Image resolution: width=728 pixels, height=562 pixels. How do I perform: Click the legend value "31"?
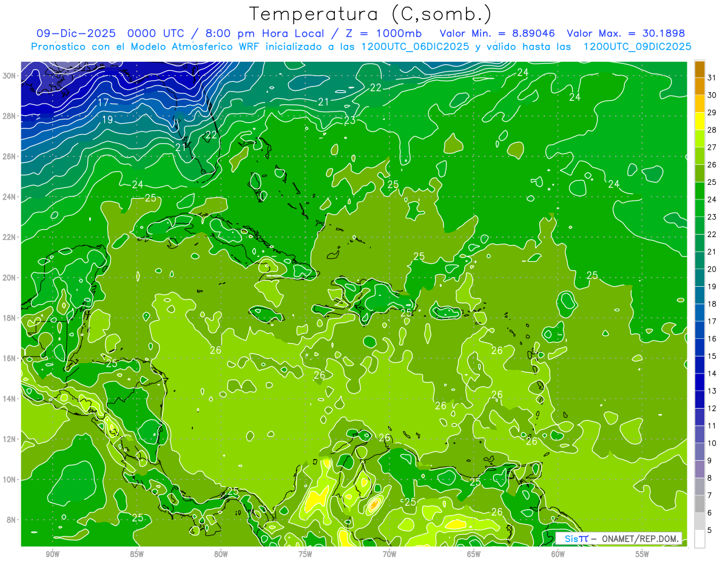712,78
